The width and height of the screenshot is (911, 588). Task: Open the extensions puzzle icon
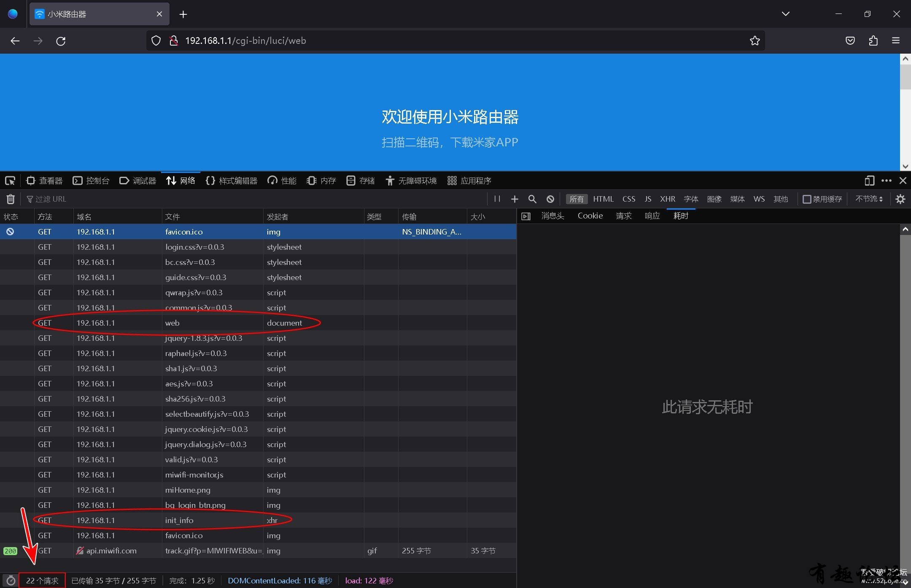click(873, 41)
